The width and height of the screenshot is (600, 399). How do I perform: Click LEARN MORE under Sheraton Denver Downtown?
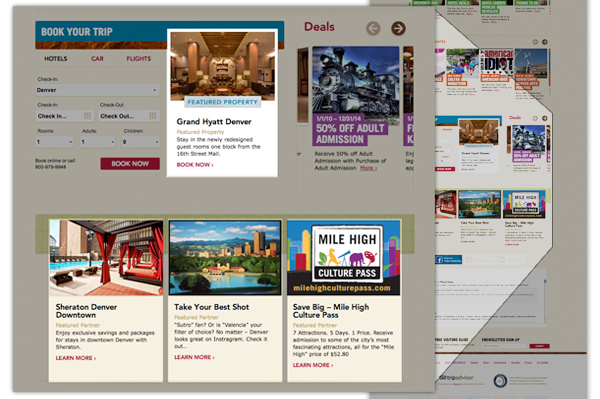76,358
